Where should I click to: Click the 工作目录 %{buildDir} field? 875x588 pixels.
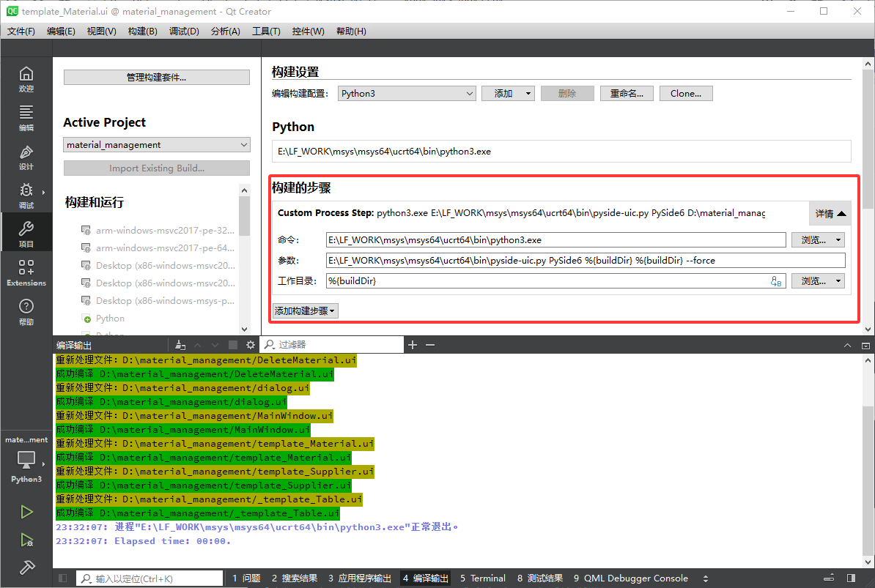click(x=555, y=281)
